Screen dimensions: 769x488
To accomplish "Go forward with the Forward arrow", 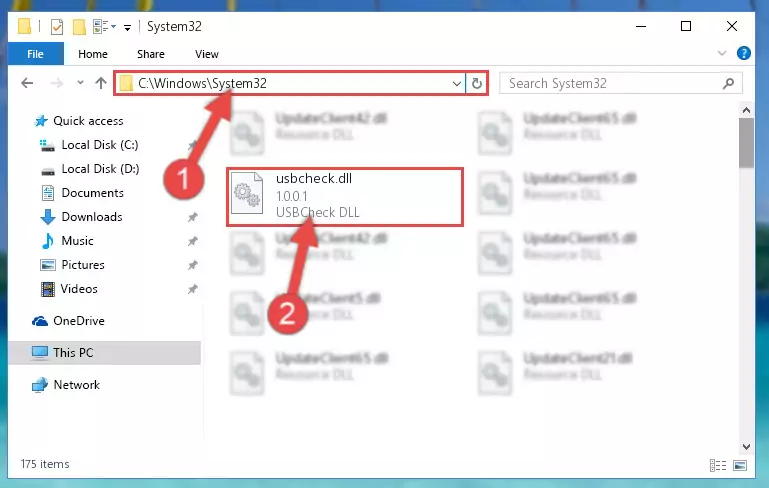I will tap(56, 83).
